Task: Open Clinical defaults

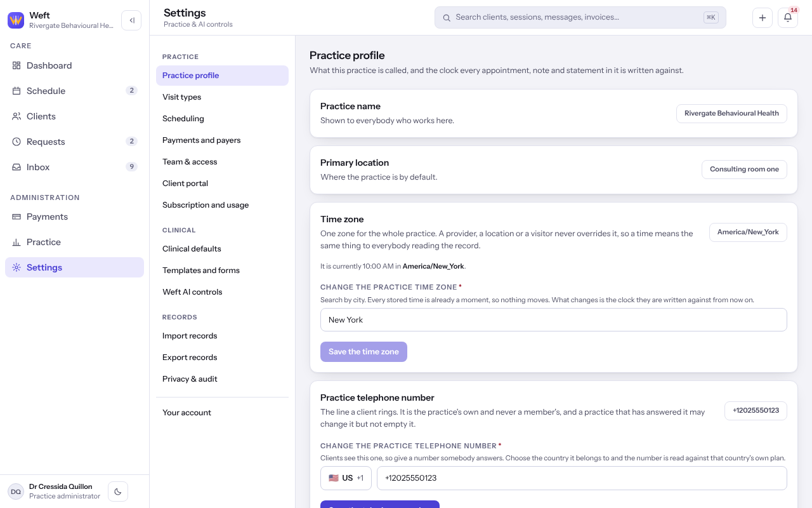Action: coord(222,249)
